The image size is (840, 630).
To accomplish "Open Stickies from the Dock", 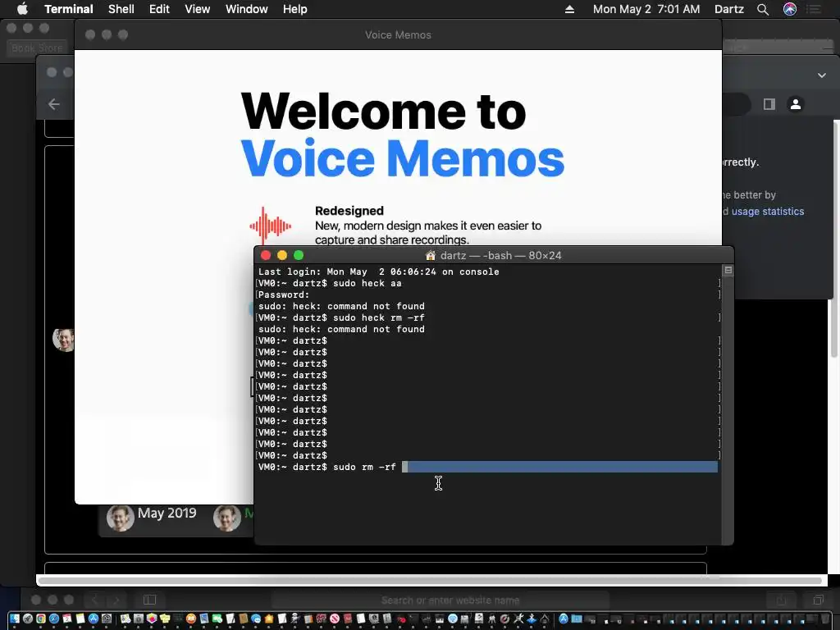I will coord(165,619).
